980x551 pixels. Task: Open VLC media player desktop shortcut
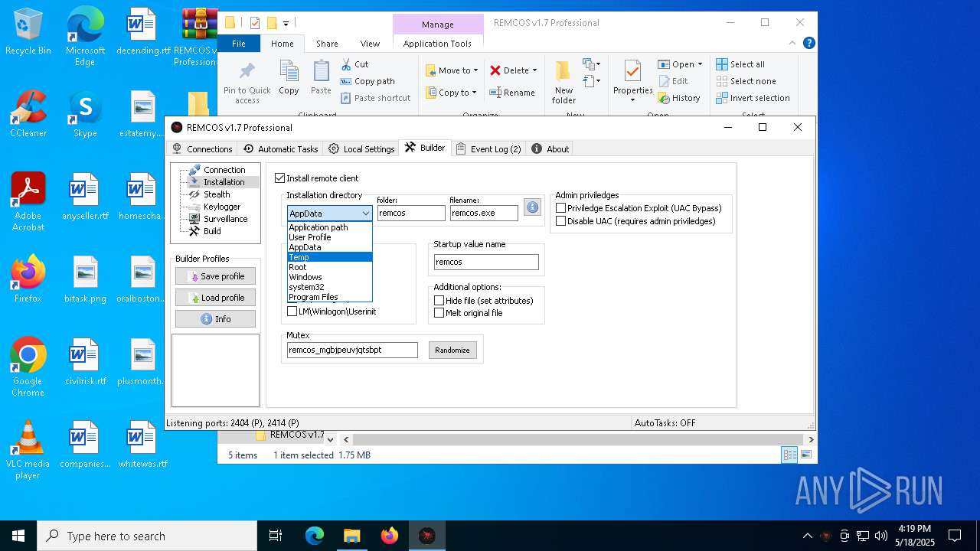tap(28, 450)
